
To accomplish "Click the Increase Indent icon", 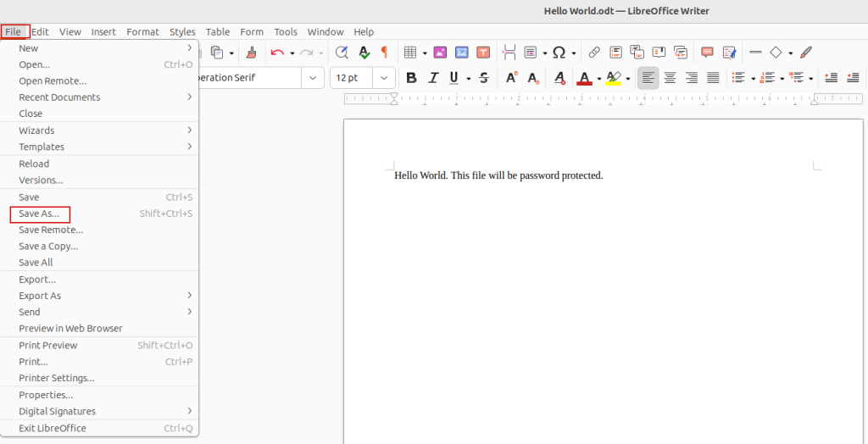I will click(831, 78).
